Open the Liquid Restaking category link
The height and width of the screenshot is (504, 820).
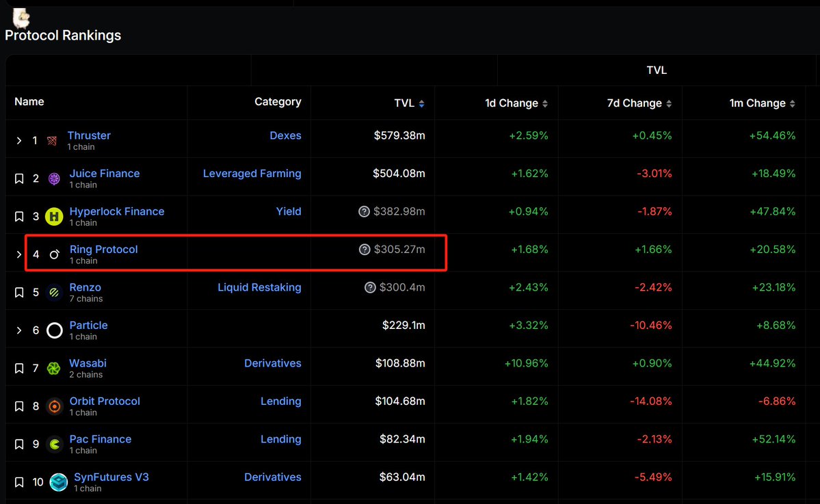pos(259,287)
